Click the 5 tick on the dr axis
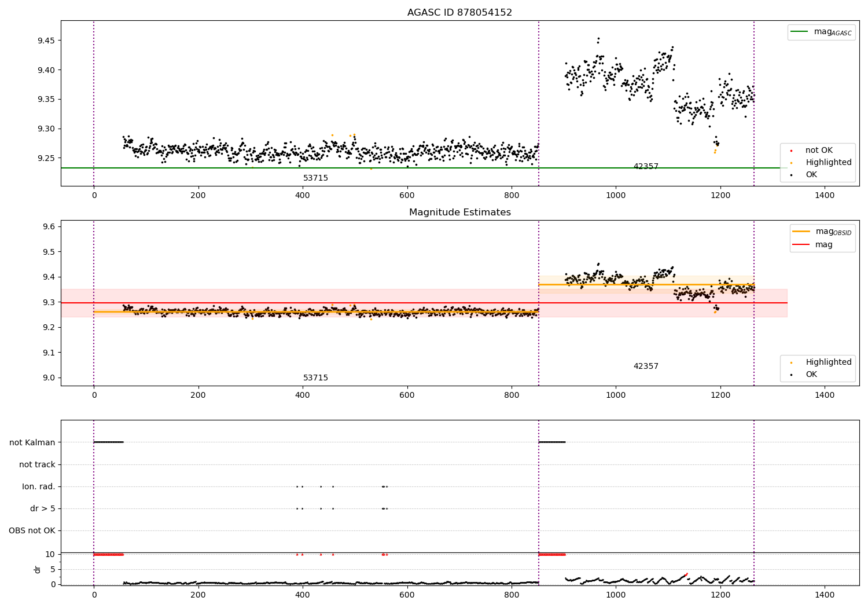Viewport: 868px width, 608px height. [x=53, y=570]
